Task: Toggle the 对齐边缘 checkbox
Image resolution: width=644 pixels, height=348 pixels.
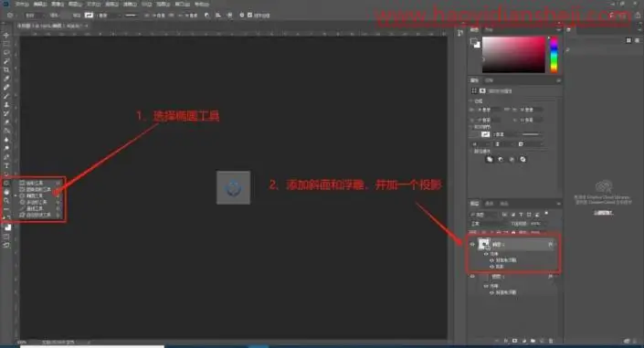Action: pyautogui.click(x=249, y=16)
